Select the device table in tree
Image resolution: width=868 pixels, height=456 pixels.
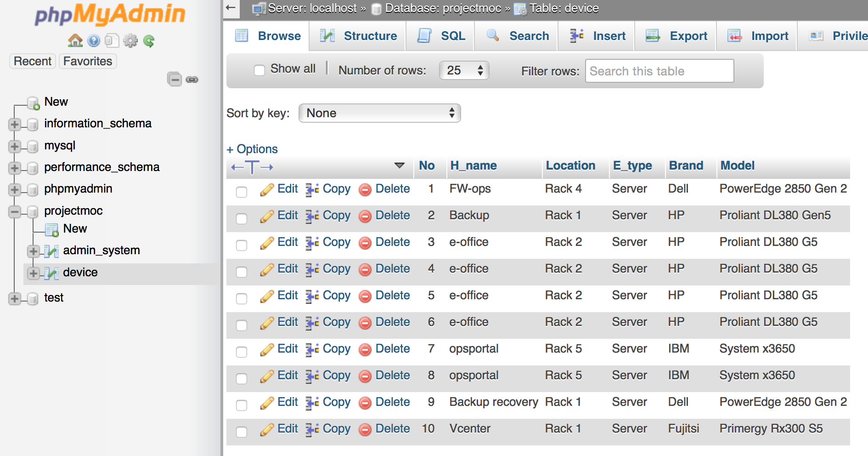[80, 272]
